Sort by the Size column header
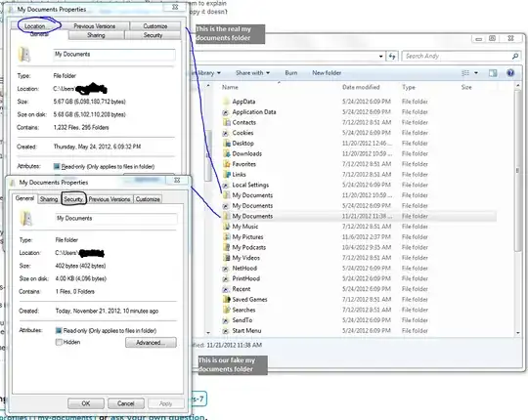 [x=466, y=88]
